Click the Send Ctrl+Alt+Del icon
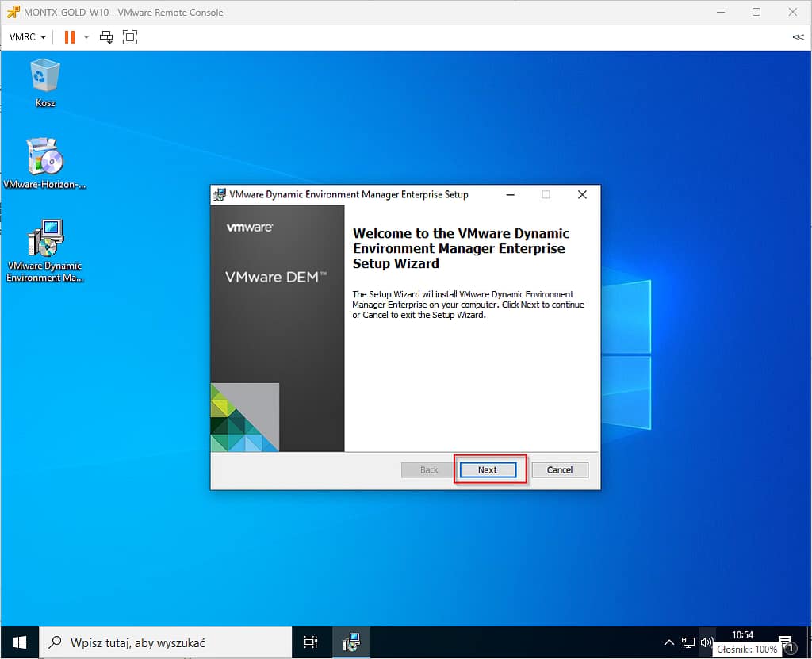This screenshot has height=659, width=812. click(x=106, y=36)
